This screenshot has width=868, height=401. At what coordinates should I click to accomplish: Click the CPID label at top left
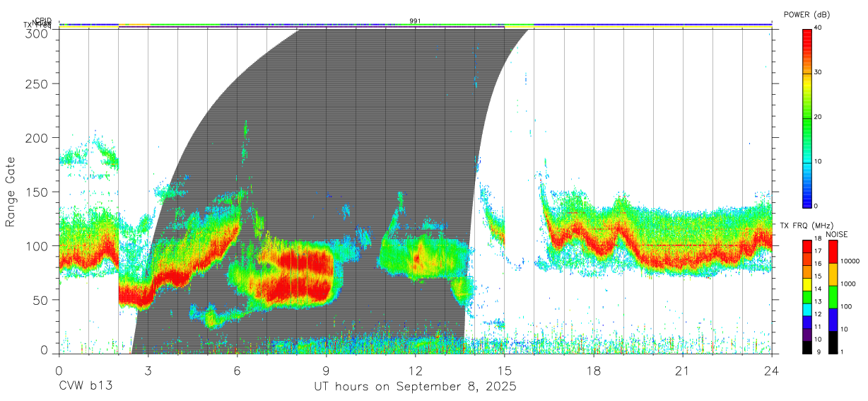pos(43,21)
